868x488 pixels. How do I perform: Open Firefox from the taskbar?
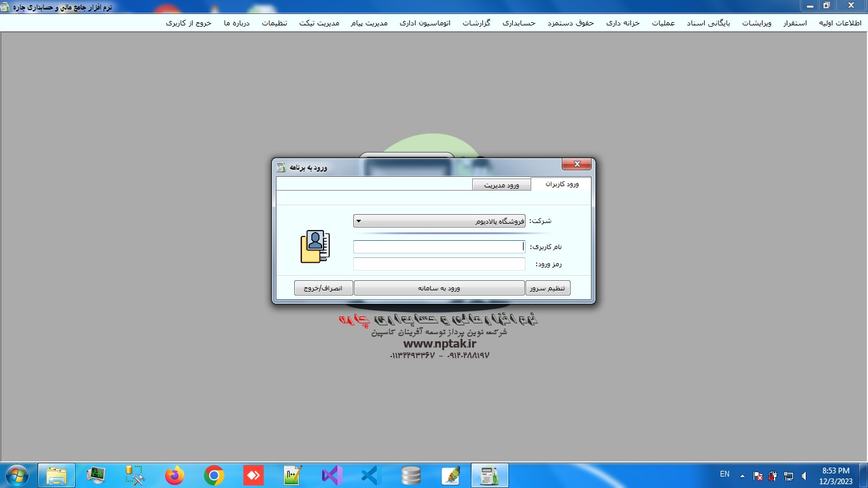click(174, 475)
